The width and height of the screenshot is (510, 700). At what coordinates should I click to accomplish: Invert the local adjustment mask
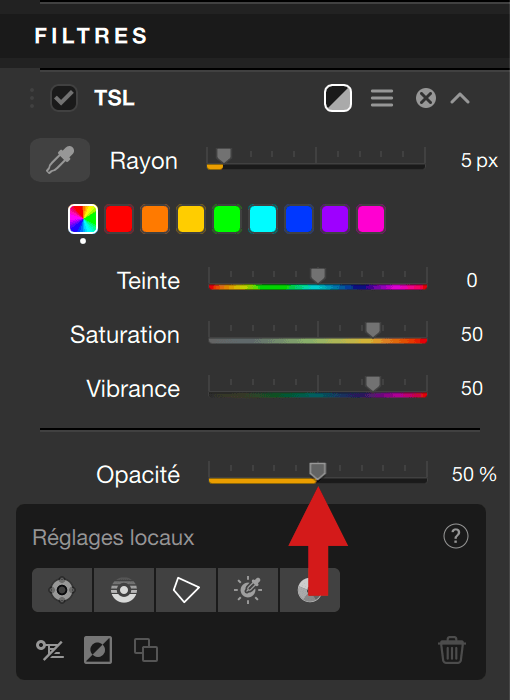coord(98,650)
